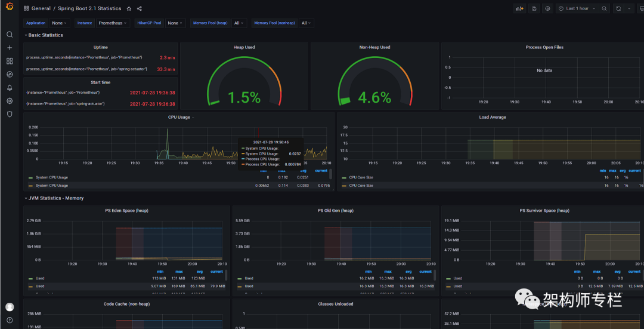Open the Heap Used panel title menu

244,47
